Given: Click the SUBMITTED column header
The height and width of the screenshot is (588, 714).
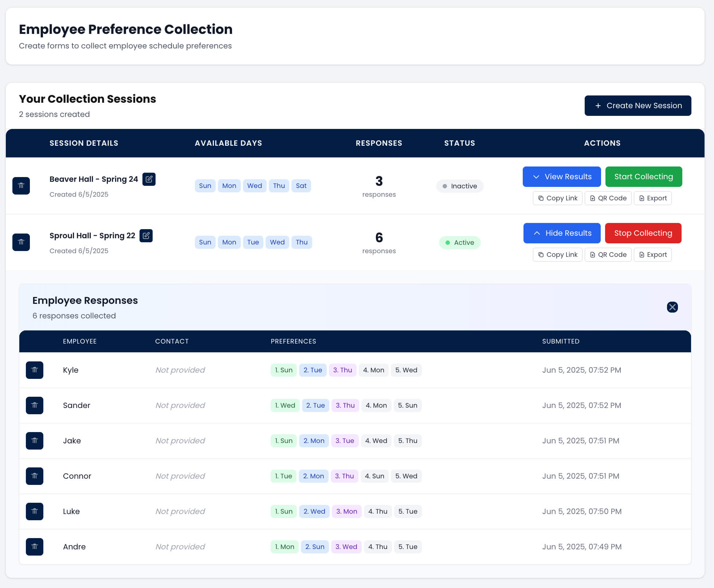Looking at the screenshot, I should [561, 341].
